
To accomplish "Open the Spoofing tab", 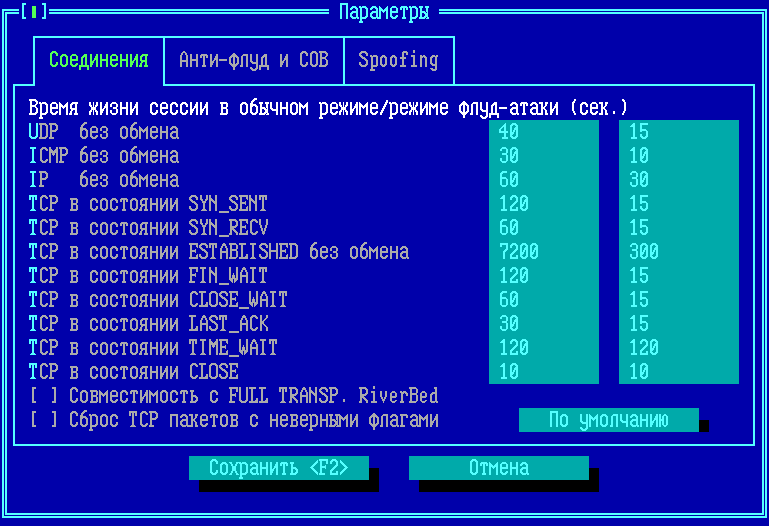I will [x=398, y=60].
